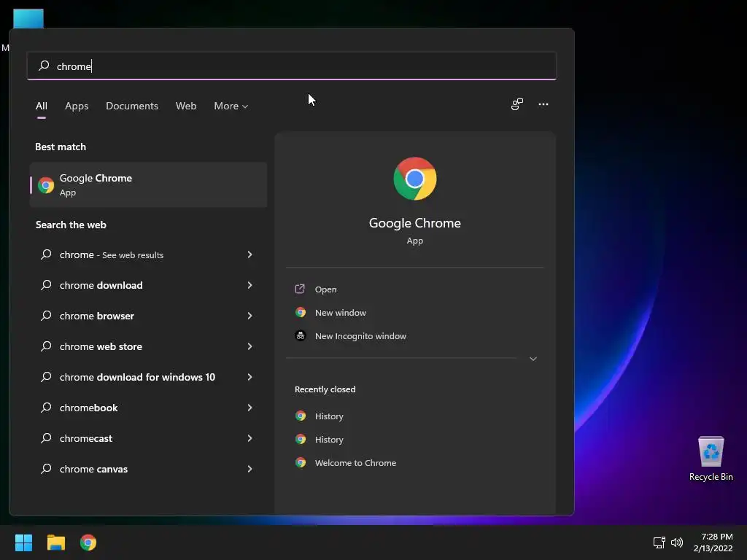The width and height of the screenshot is (747, 560).
Task: Click the search feedback people icon
Action: click(517, 104)
